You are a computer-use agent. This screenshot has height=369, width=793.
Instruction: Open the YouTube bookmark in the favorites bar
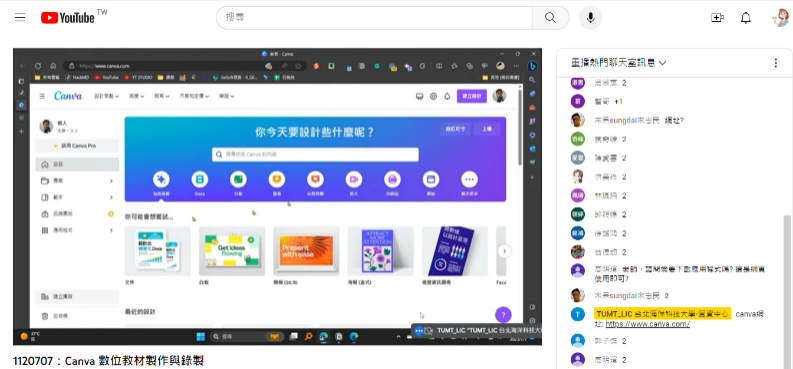(x=106, y=78)
